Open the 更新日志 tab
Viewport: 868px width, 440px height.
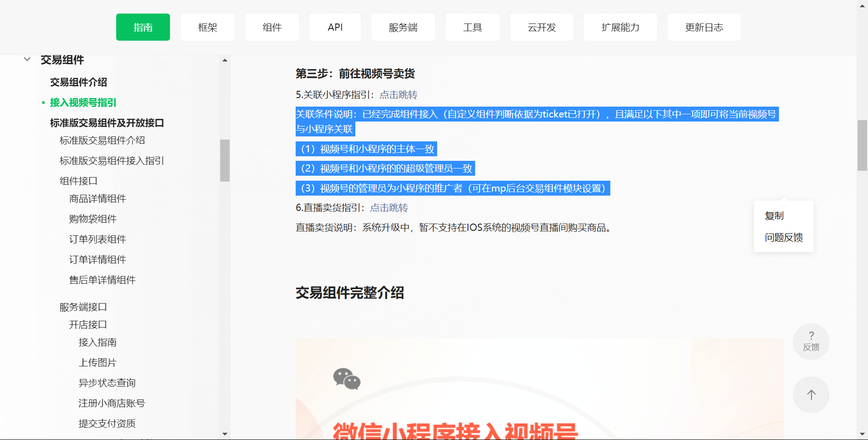(704, 28)
